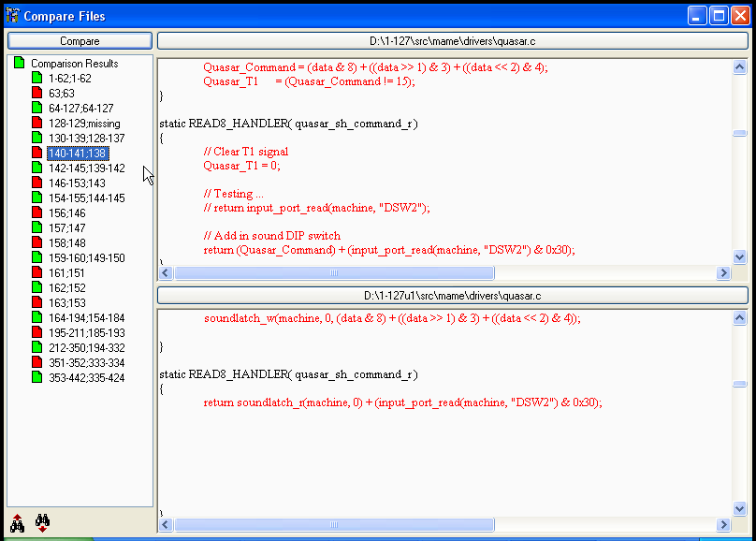This screenshot has width=756, height=541.
Task: Click the find next difference binoculars icon
Action: click(x=42, y=522)
